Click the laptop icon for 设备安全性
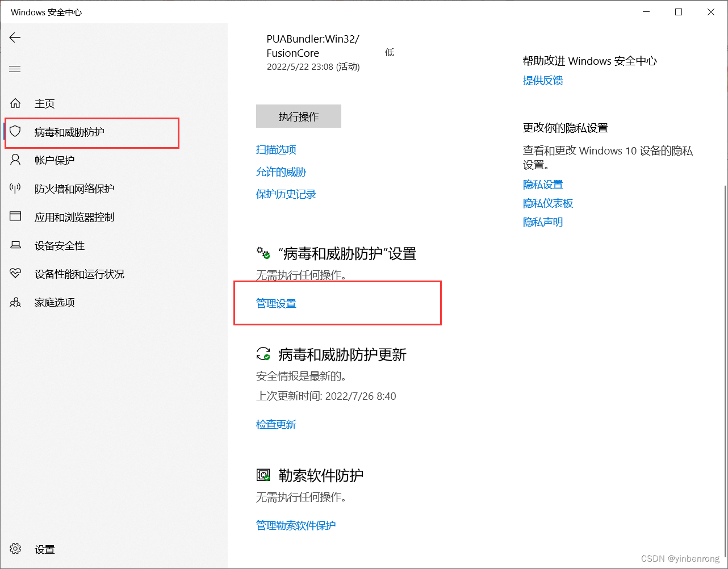Screen dimensions: 728x569 point(15,245)
